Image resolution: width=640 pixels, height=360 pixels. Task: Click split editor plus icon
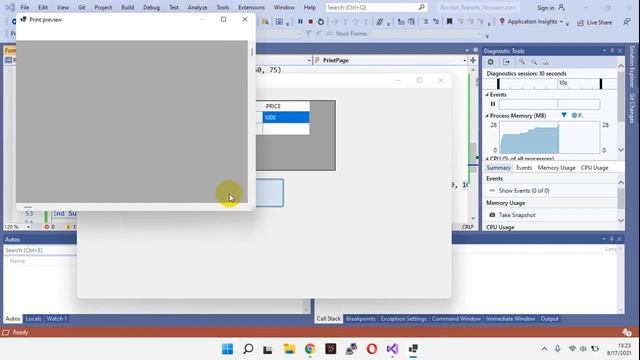pyautogui.click(x=473, y=60)
